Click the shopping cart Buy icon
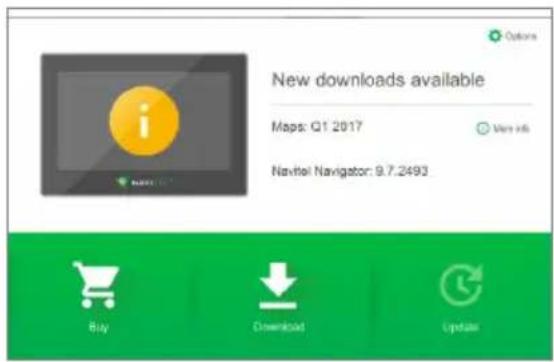Screen dimensions: 554x362 (x=96, y=285)
